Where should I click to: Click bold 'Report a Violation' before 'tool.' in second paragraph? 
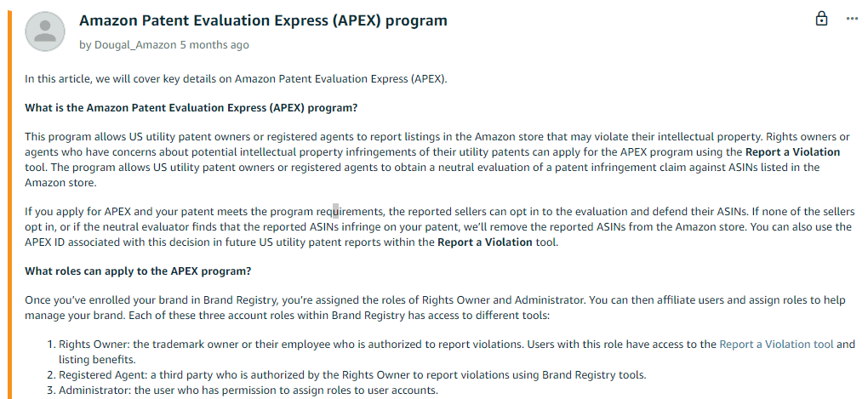[485, 242]
